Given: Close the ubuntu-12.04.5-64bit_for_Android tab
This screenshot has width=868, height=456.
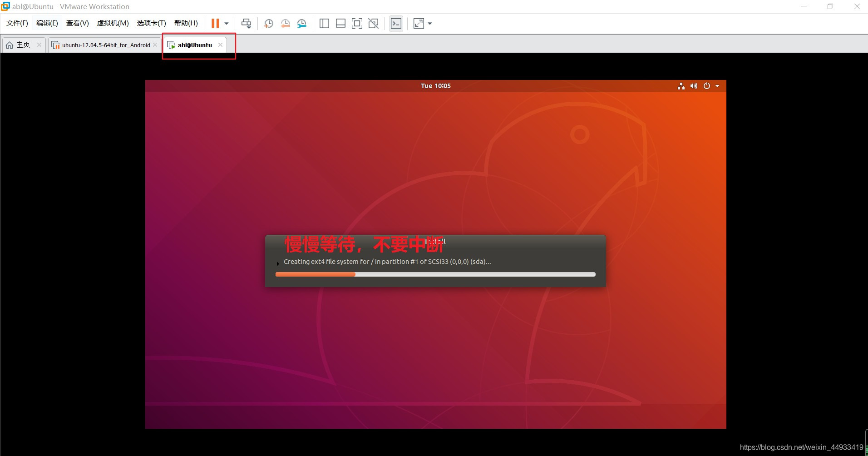Looking at the screenshot, I should click(x=155, y=45).
